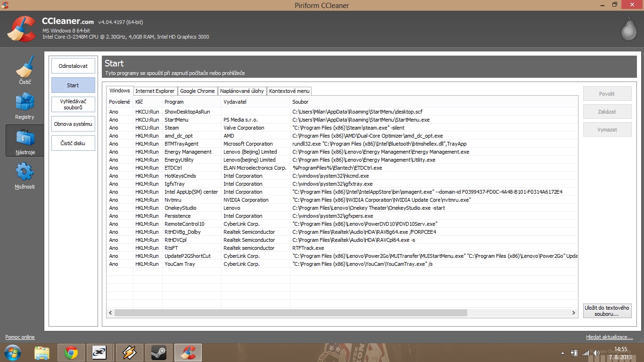The width and height of the screenshot is (644, 362).
Task: Sort by Program column header
Action: (192, 102)
